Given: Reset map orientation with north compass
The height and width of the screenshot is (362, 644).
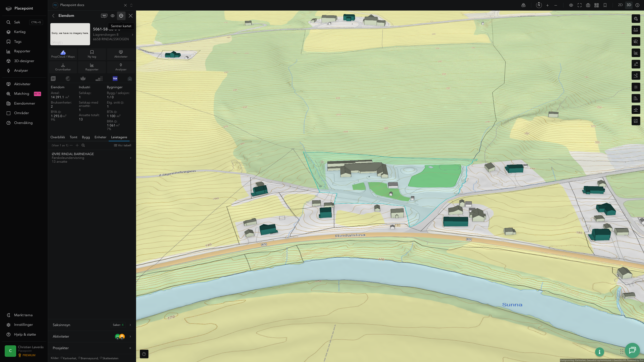Looking at the screenshot, I should pyautogui.click(x=539, y=5).
